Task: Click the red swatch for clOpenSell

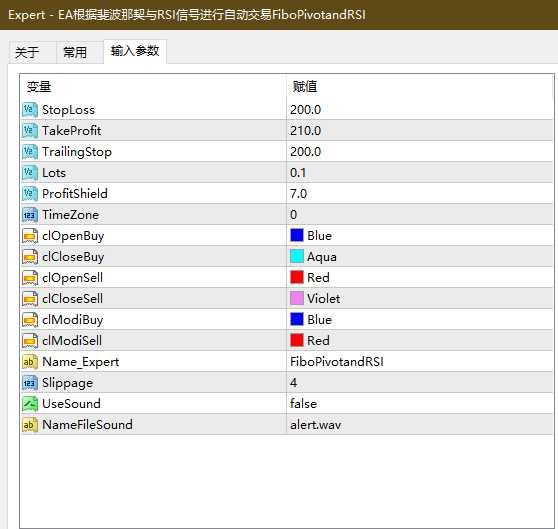Action: click(297, 277)
